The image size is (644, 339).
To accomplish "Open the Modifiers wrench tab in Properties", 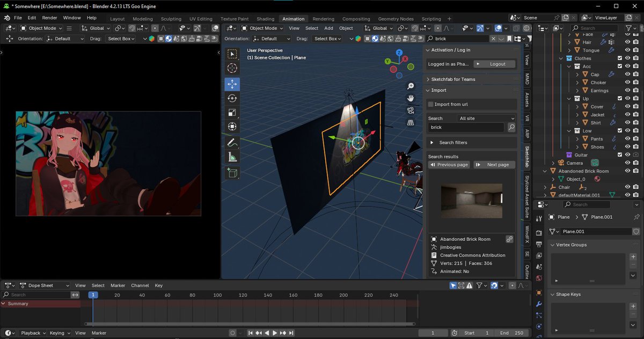I will (x=539, y=305).
